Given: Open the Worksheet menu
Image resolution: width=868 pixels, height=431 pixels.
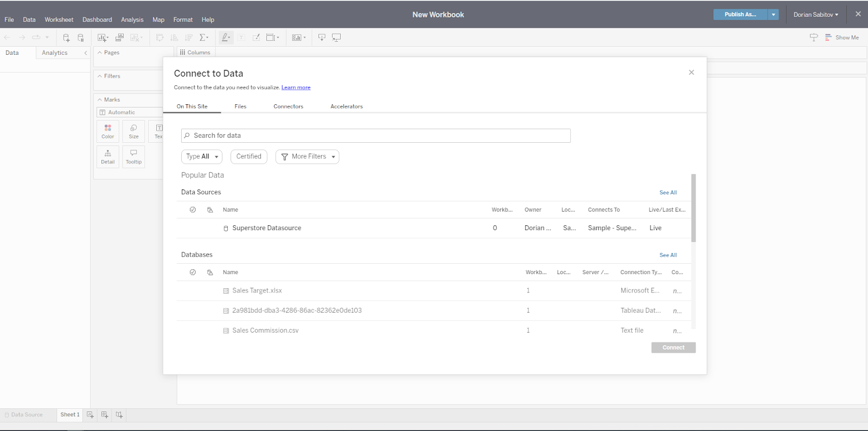Looking at the screenshot, I should (x=59, y=20).
